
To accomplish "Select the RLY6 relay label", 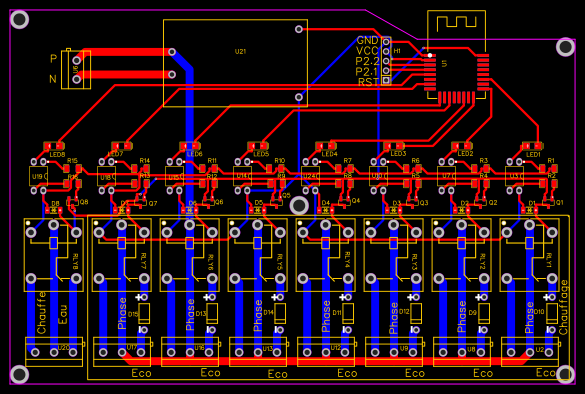I will pos(210,263).
